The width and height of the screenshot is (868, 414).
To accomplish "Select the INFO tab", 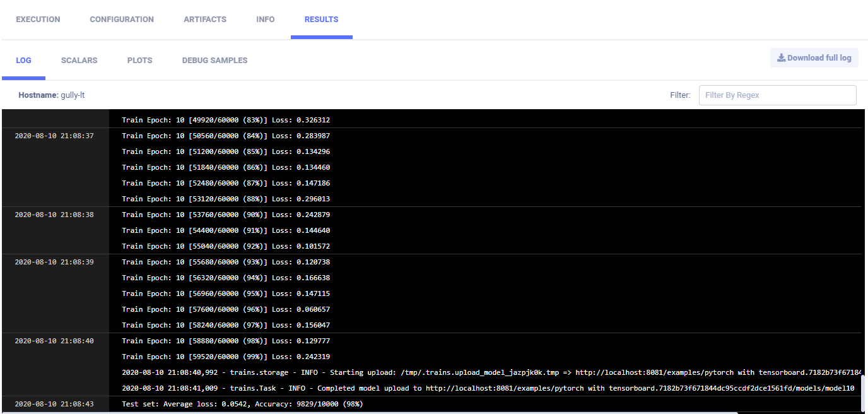I will coord(266,20).
